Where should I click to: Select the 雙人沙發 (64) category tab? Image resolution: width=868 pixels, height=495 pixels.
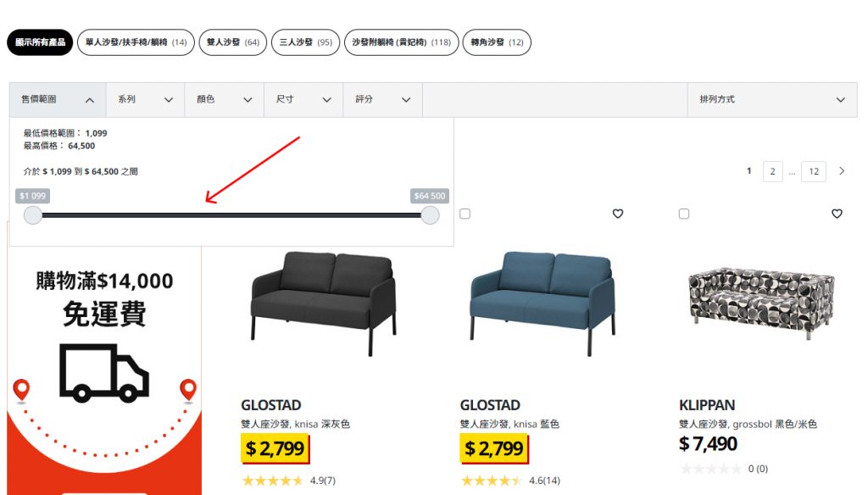coord(233,42)
